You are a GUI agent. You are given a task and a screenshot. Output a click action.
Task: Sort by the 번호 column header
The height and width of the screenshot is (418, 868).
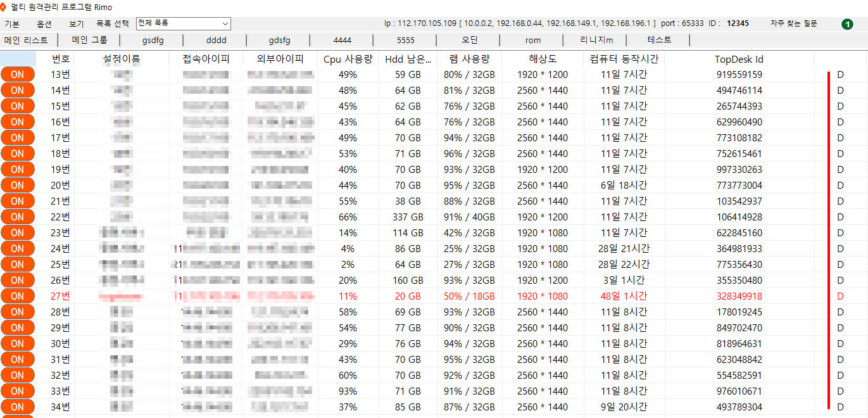(x=61, y=60)
